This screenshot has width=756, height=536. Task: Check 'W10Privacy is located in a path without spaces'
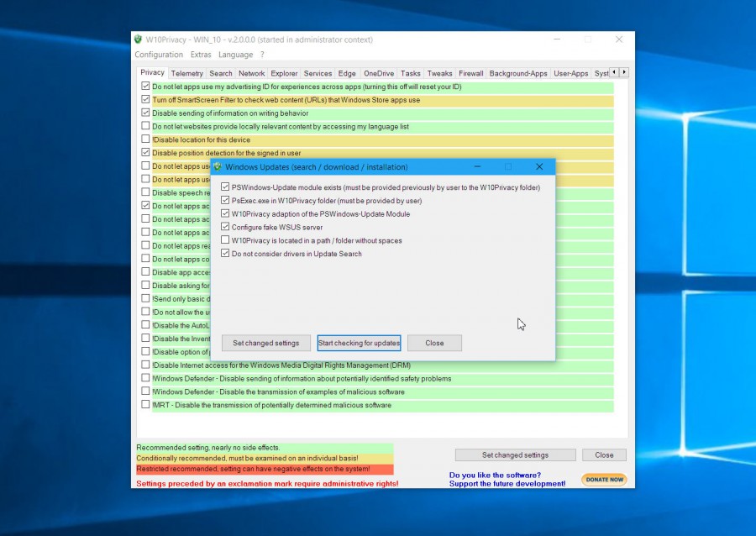[x=225, y=240]
